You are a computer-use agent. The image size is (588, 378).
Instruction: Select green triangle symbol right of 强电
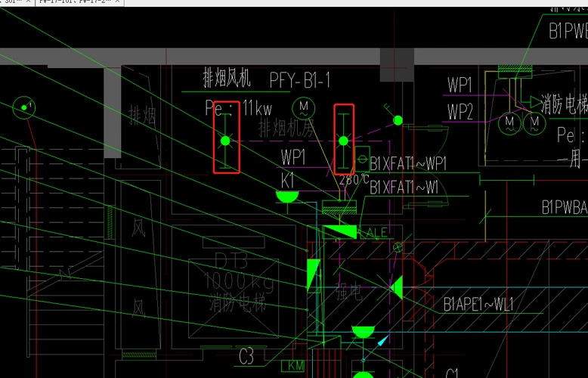tap(396, 287)
